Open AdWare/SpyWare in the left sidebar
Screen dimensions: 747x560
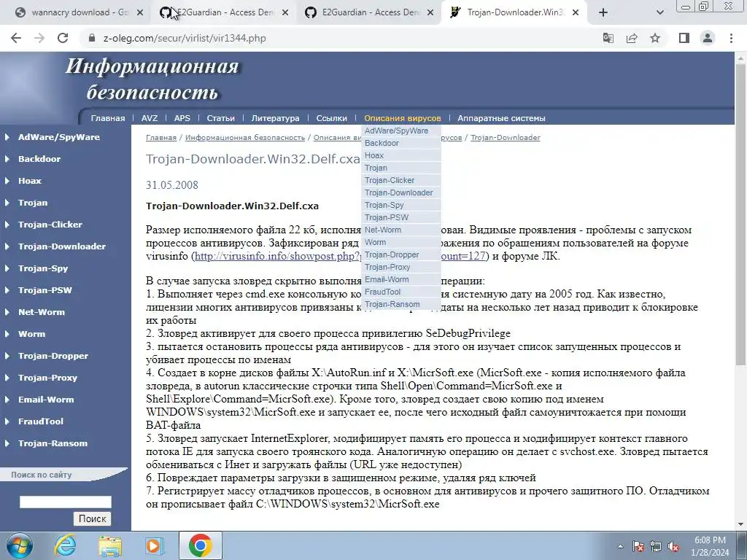click(58, 137)
